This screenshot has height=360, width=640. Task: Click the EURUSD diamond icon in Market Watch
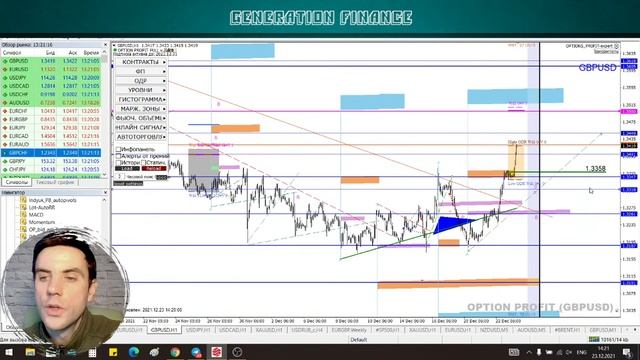5,69
